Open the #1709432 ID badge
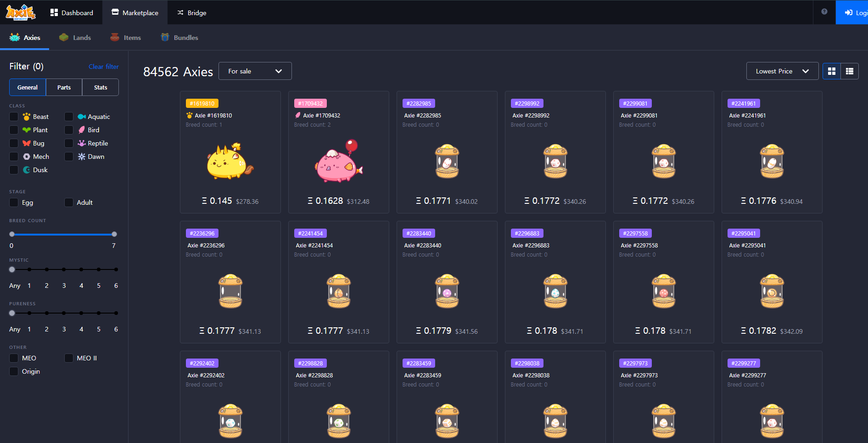This screenshot has width=868, height=443. 310,104
